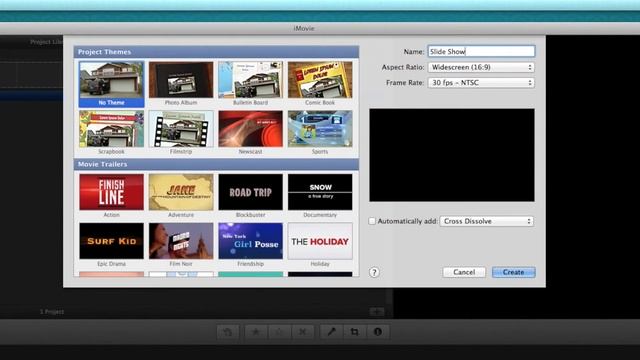Click the Unmark hollow star toolbar icon
This screenshot has width=640, height=360.
coord(279,332)
